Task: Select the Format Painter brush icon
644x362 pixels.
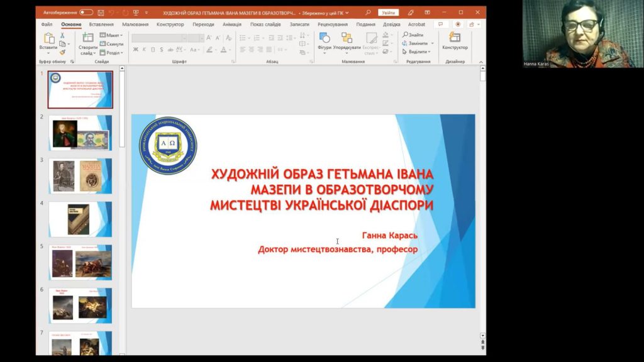Action: point(62,52)
